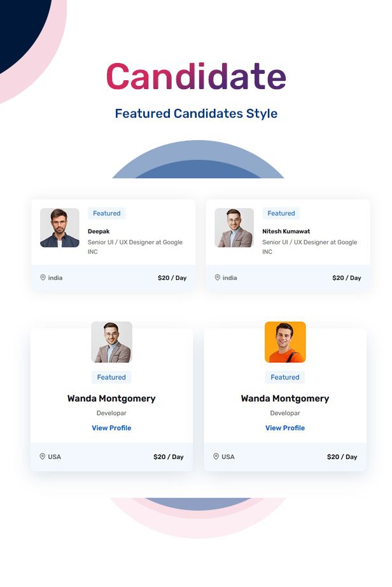Click Featured badge on Deepak's card

click(x=107, y=213)
